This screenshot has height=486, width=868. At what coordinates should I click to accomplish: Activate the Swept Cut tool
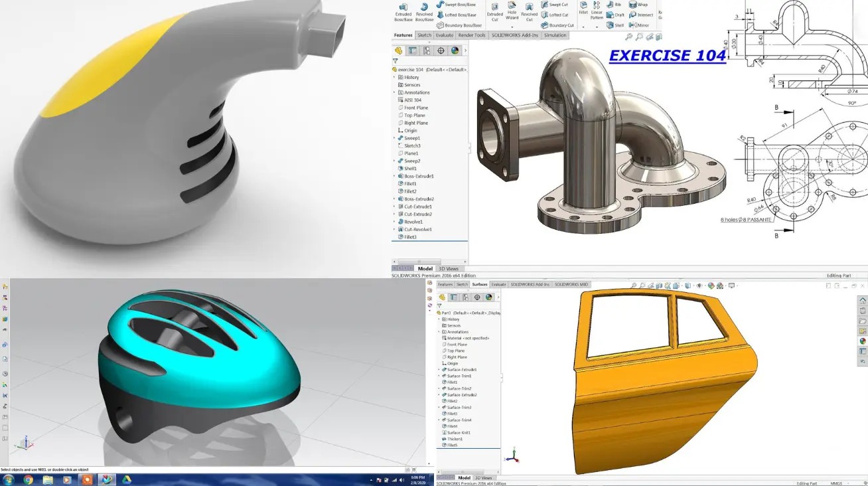(554, 5)
